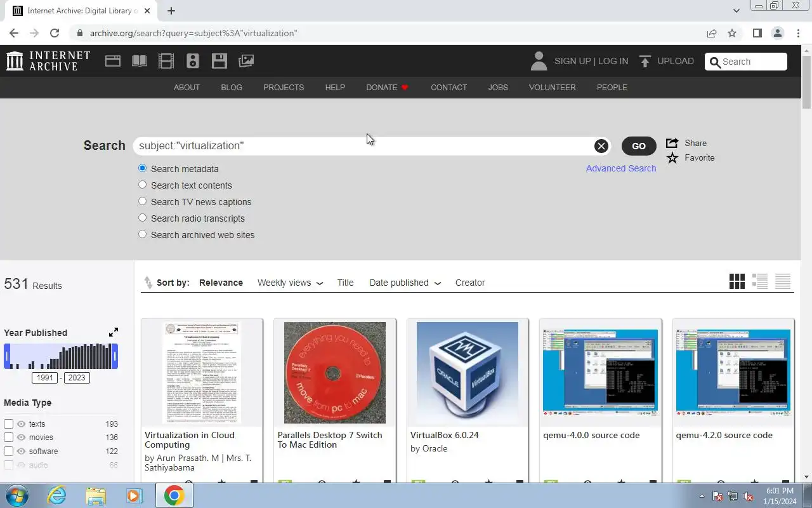Go back to the previous page
This screenshot has width=812, height=508.
click(x=14, y=33)
